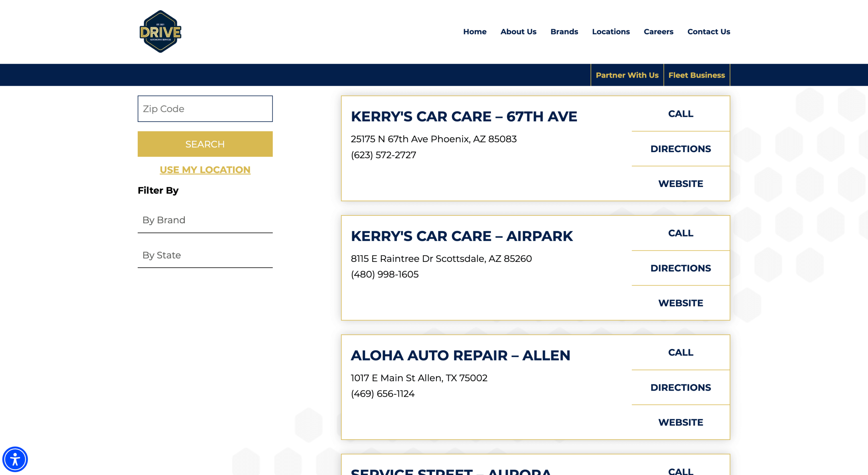
Task: Open Contact Us in the navigation
Action: pyautogui.click(x=709, y=32)
